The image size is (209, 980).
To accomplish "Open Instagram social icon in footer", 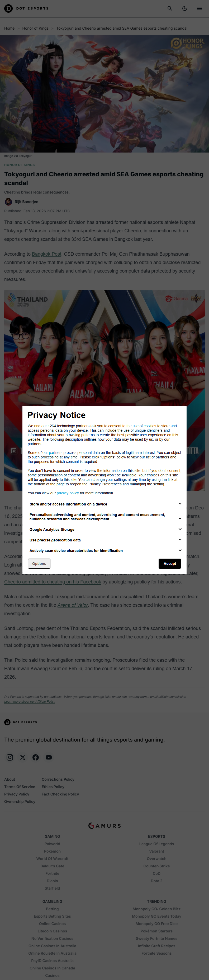I will click(10, 757).
